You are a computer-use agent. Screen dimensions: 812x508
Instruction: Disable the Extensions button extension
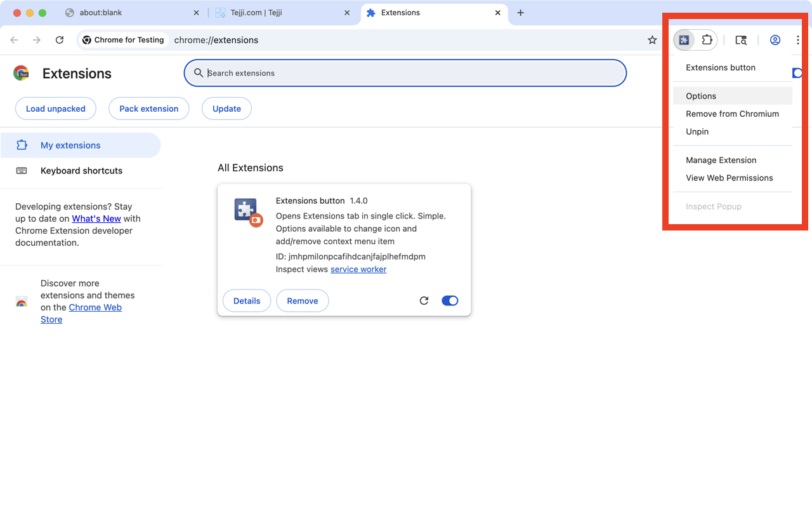coord(450,300)
